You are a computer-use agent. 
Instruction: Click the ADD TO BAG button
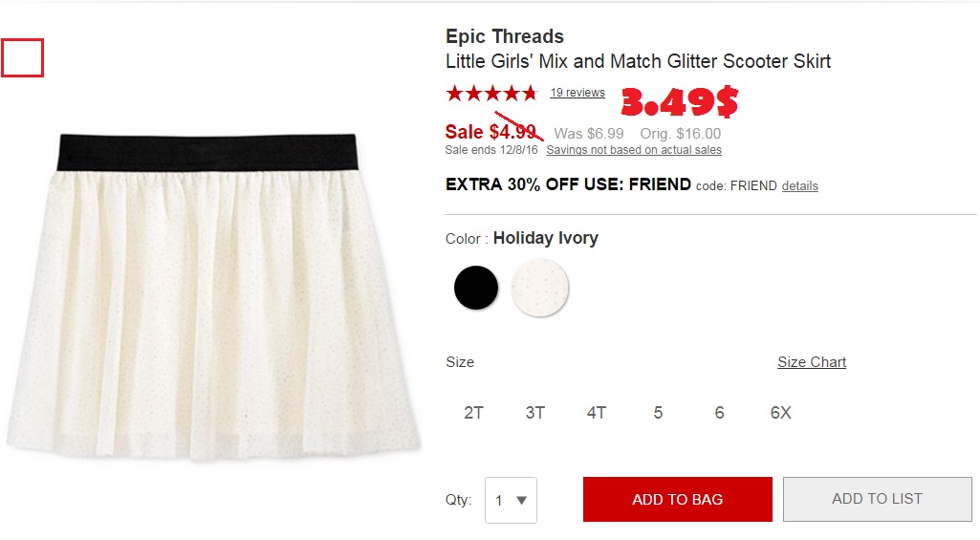click(x=678, y=499)
